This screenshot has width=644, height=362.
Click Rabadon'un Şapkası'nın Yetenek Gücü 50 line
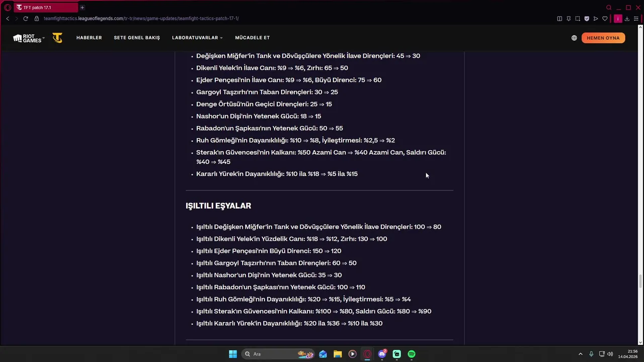coord(270,128)
